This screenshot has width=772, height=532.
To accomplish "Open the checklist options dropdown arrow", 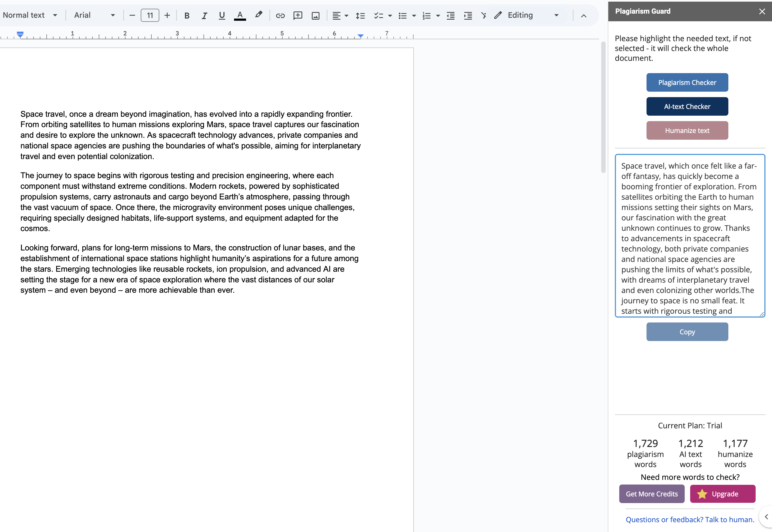I will (x=390, y=15).
